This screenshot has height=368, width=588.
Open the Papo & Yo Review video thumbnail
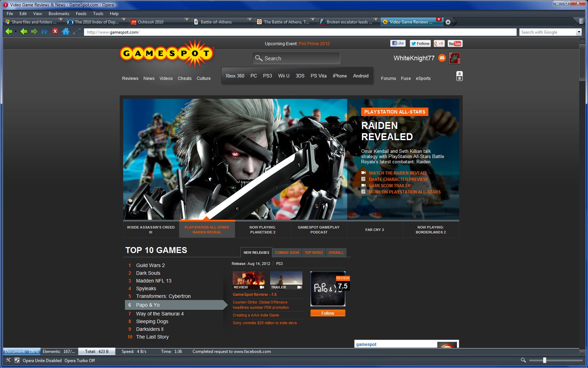[x=249, y=280]
